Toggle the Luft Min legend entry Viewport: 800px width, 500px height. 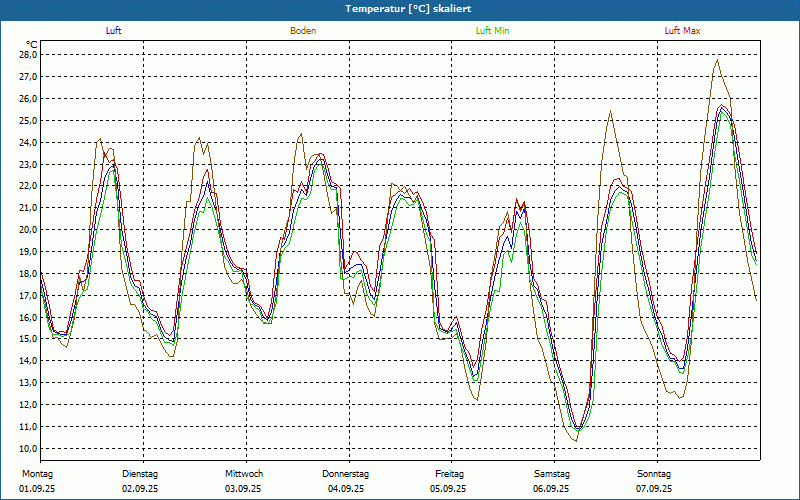(x=494, y=31)
